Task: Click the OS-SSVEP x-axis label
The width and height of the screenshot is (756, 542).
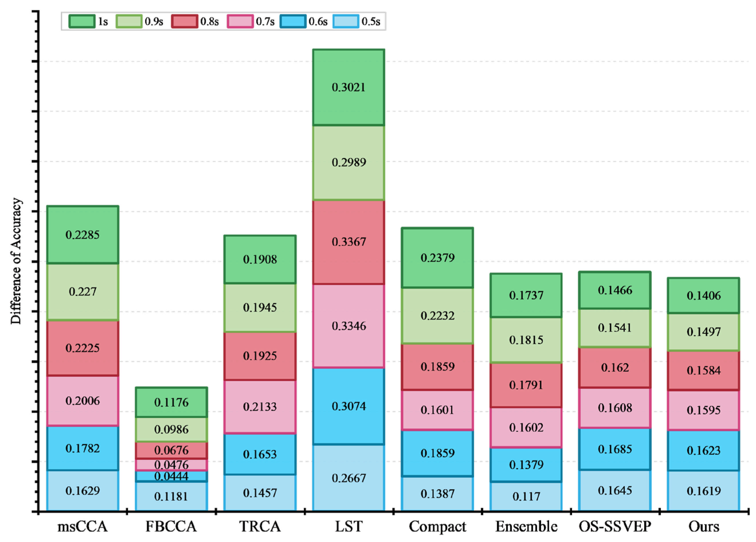Action: [615, 527]
